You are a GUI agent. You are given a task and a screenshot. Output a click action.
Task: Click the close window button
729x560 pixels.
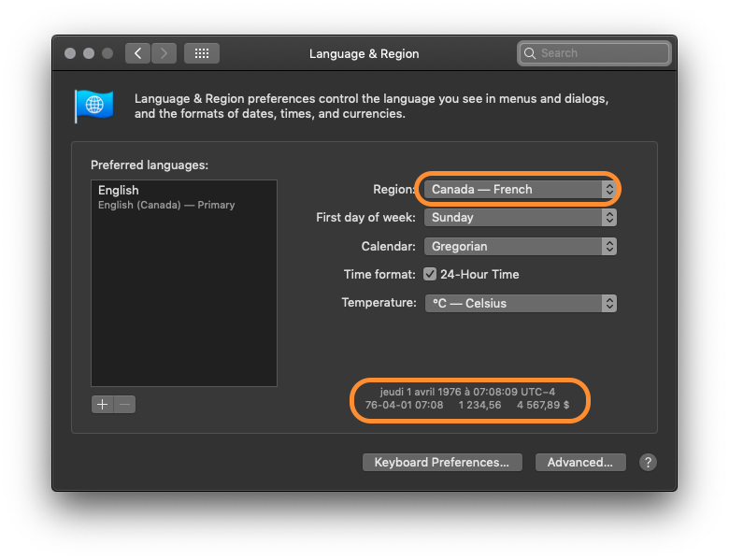(x=70, y=53)
